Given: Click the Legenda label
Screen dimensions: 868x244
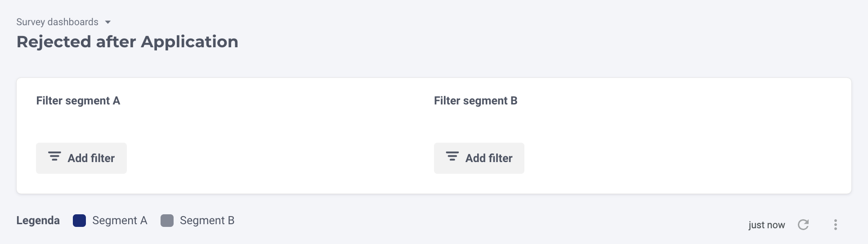Looking at the screenshot, I should (x=38, y=221).
